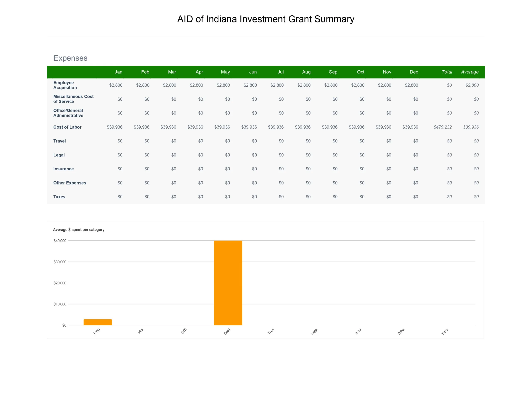Click the Travel January '$0' cell
Screen dimensions: 532x411
tap(120, 141)
